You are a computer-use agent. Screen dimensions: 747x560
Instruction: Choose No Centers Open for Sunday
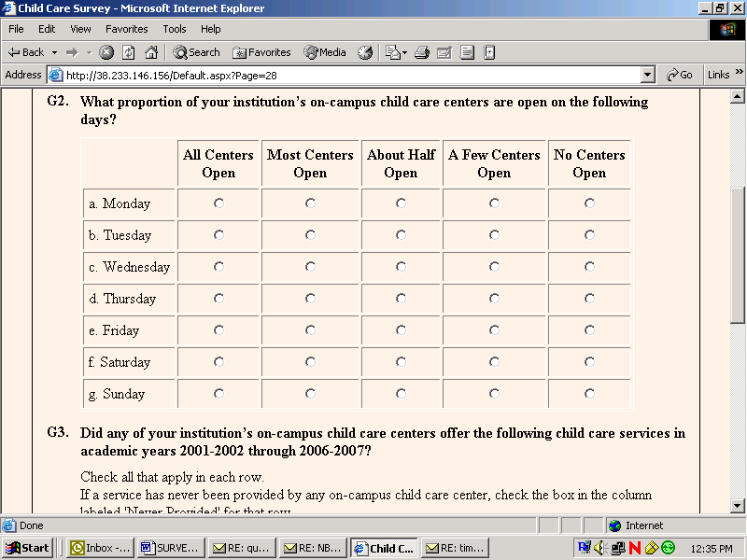click(589, 394)
